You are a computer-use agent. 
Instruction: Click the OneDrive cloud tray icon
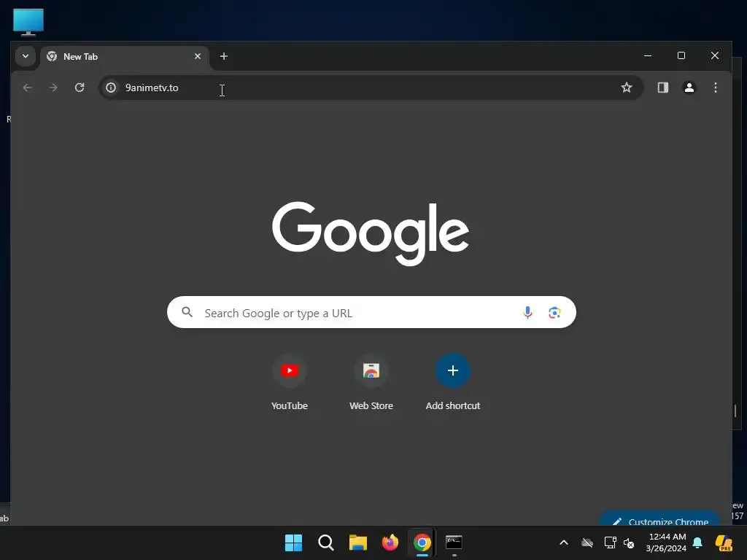587,542
